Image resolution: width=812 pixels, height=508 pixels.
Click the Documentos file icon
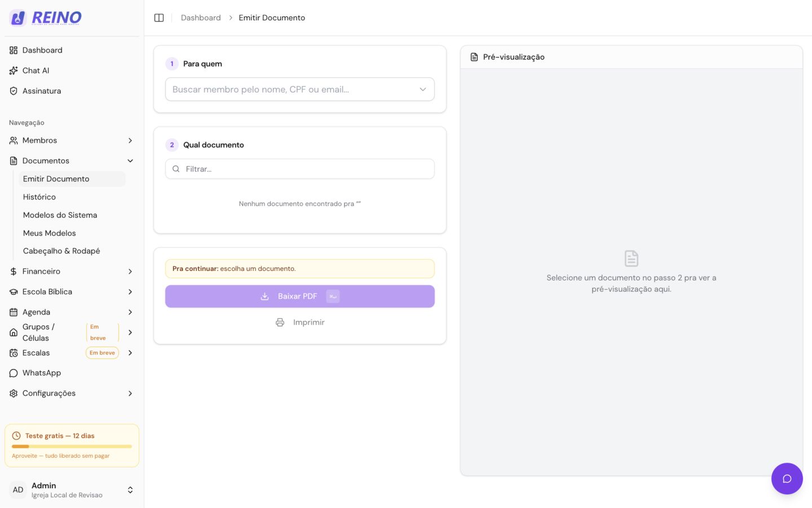(14, 161)
